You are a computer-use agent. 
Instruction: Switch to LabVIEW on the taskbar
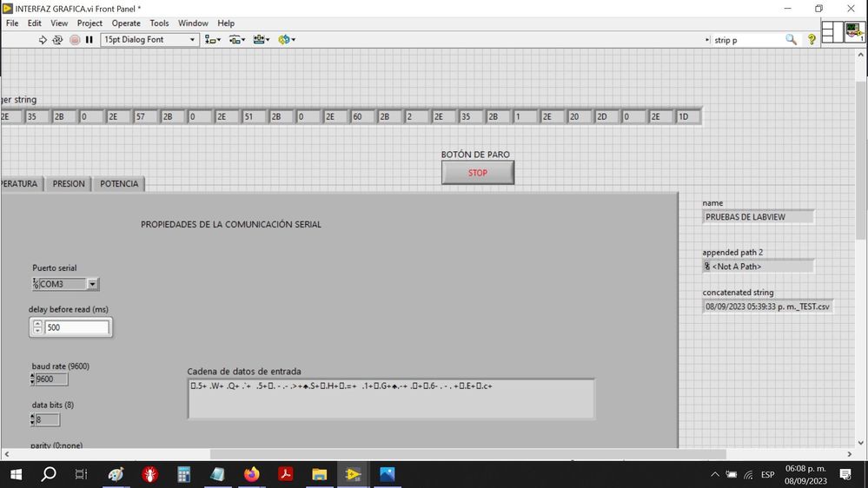click(x=353, y=474)
